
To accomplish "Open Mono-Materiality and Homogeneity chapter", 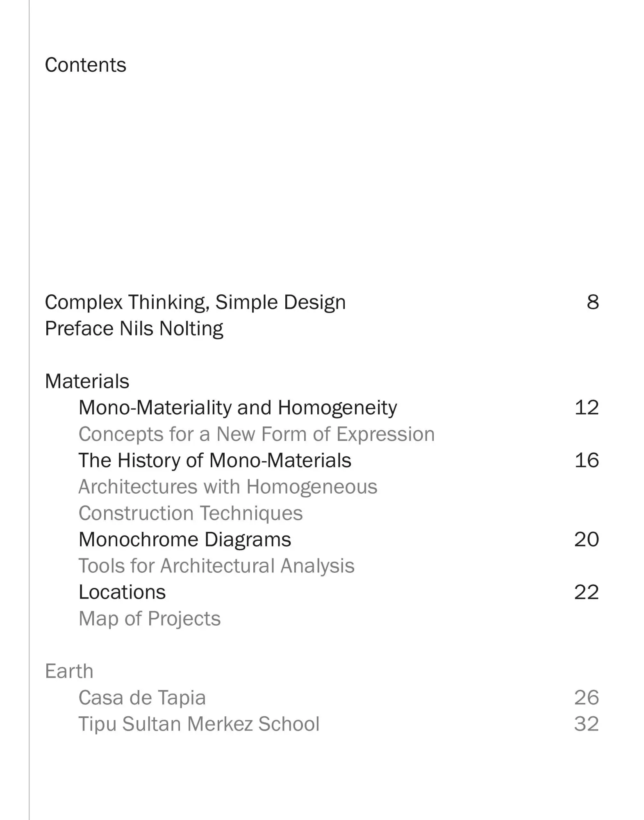I will pyautogui.click(x=238, y=408).
